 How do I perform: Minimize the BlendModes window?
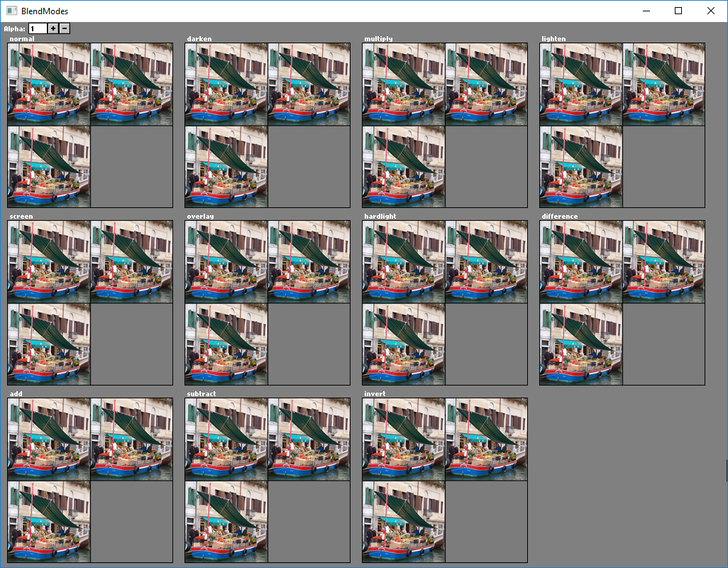coord(646,11)
